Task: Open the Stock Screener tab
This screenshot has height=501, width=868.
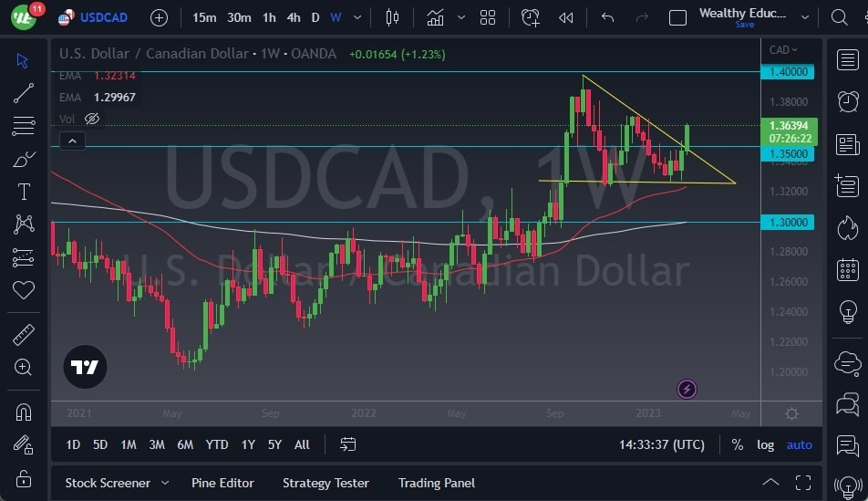Action: tap(108, 483)
